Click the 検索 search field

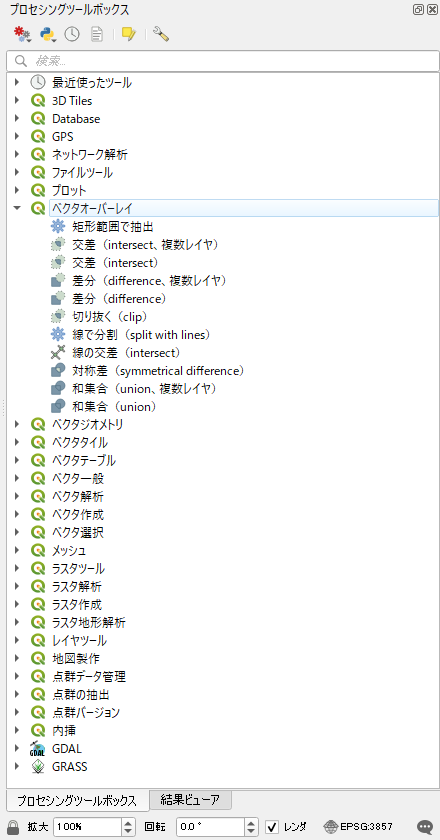point(223,61)
